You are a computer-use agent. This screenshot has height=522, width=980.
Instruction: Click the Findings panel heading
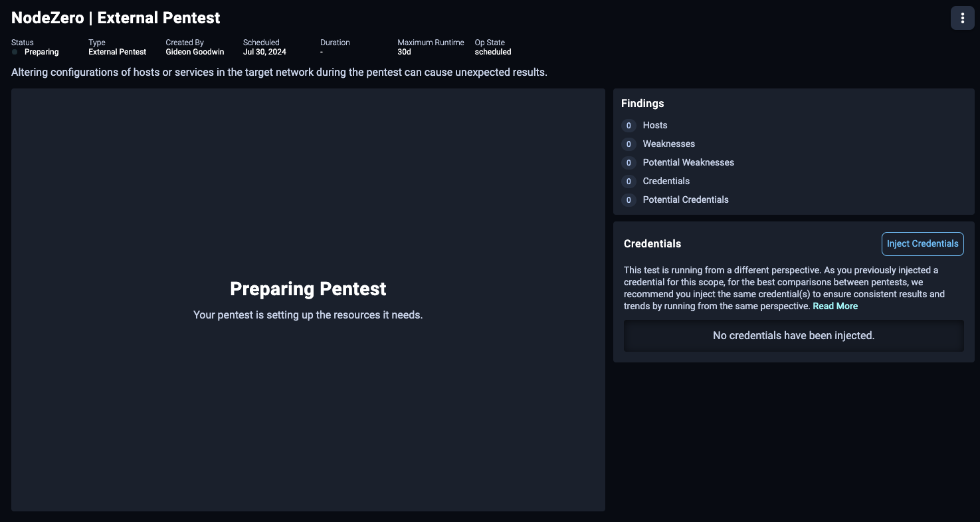coord(642,103)
